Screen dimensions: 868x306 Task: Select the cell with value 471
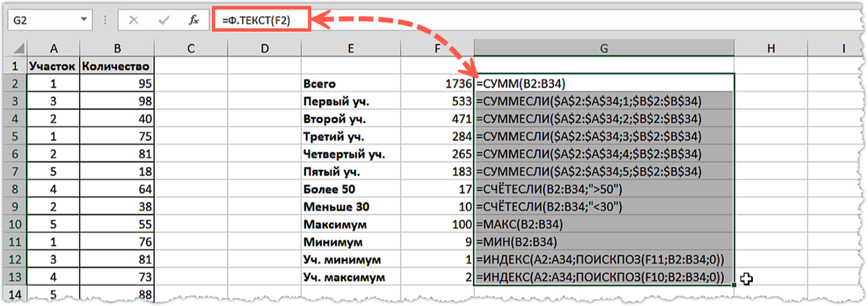437,119
